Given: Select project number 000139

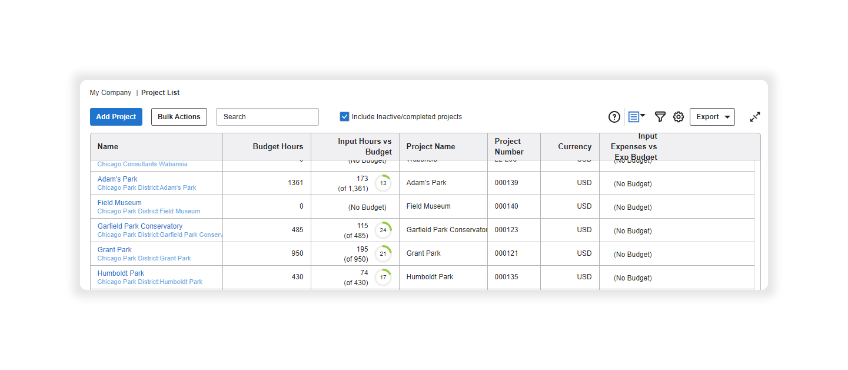Looking at the screenshot, I should point(506,183).
